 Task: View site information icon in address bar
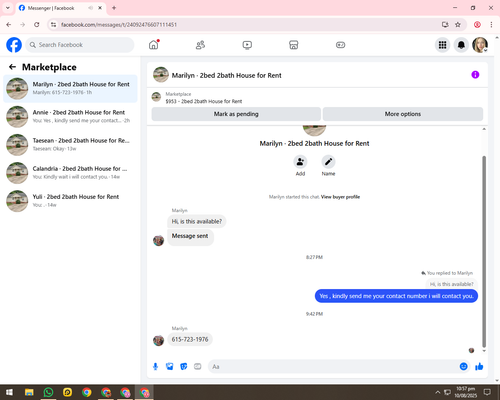point(53,24)
